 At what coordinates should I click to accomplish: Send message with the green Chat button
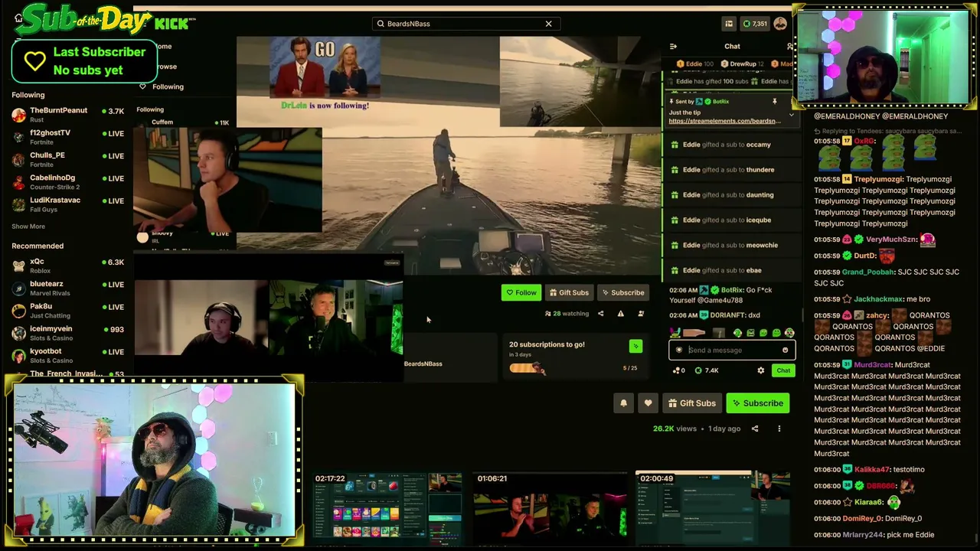pos(783,370)
